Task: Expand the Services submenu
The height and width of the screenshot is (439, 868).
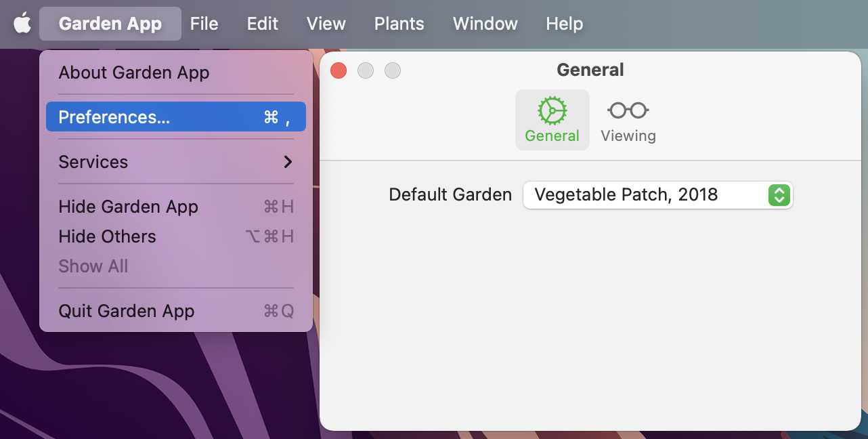Action: pyautogui.click(x=176, y=162)
